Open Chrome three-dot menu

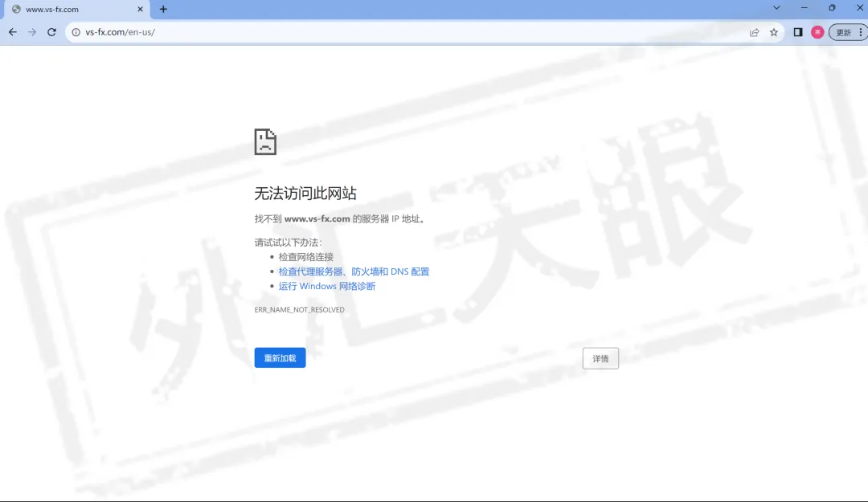(x=861, y=32)
